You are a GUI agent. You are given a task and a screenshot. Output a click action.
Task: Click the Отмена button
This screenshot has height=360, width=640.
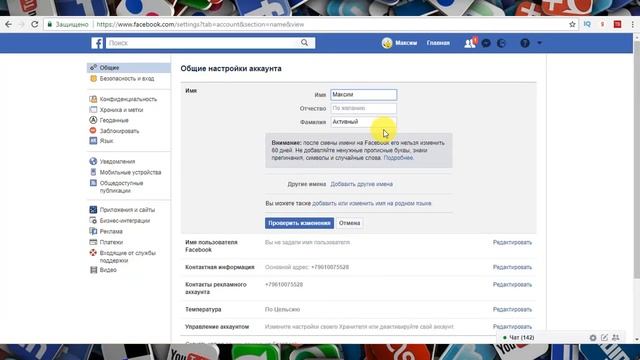(349, 223)
